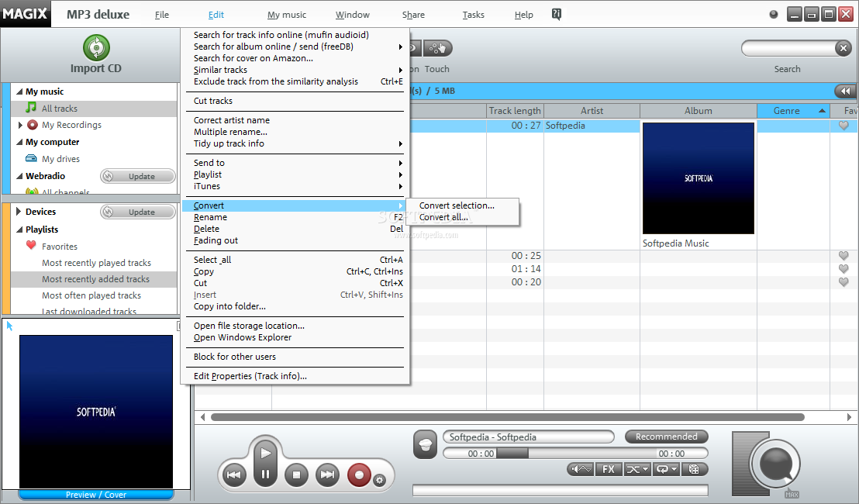Play the current track
Image resolution: width=859 pixels, height=504 pixels.
pos(266,454)
